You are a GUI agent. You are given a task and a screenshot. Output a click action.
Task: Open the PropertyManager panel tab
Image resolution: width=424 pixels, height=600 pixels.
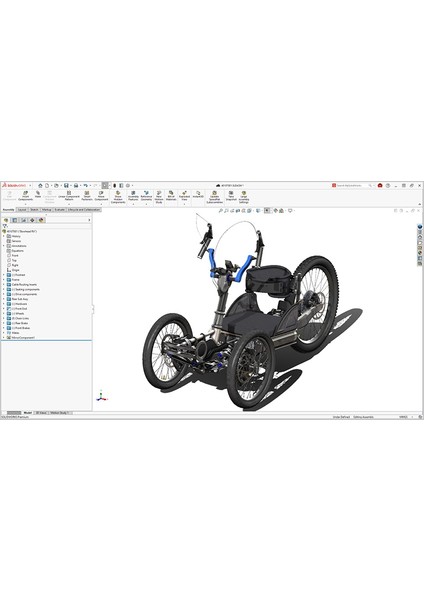[x=15, y=220]
